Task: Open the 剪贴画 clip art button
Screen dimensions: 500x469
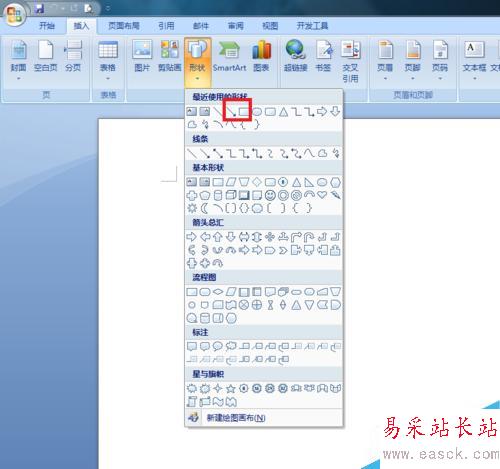Action: click(x=170, y=56)
